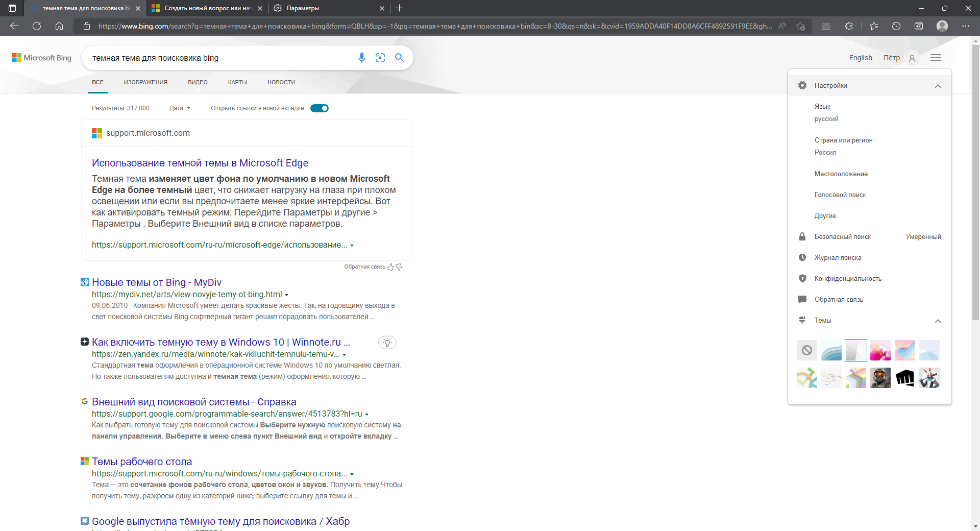Screen dimensions: 980x531
Task: Click the Microsoft Bing logo
Action: click(x=42, y=58)
